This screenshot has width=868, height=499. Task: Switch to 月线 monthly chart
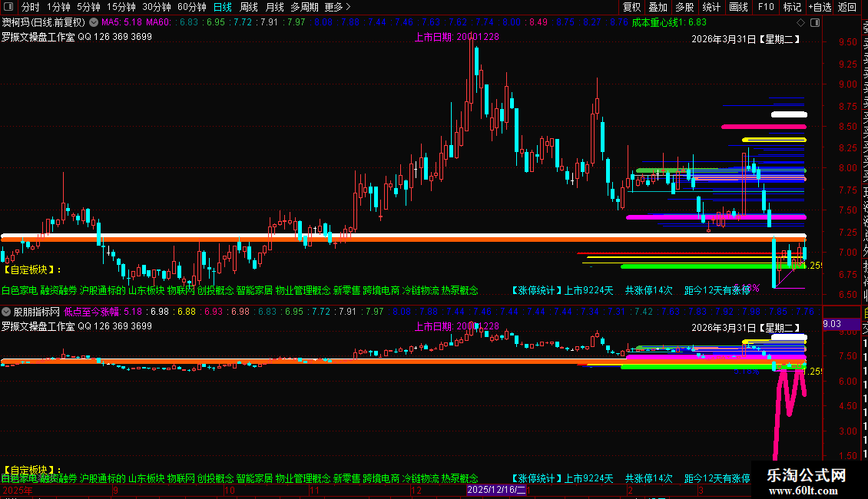274,7
